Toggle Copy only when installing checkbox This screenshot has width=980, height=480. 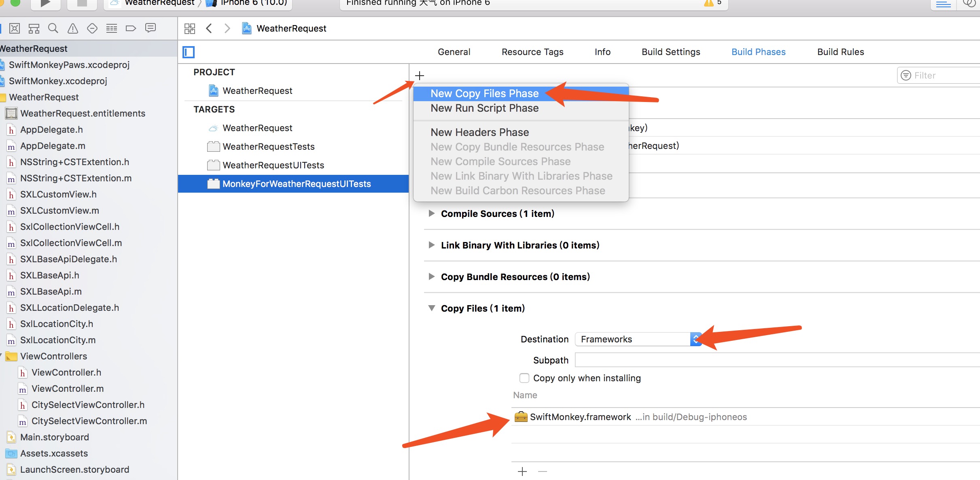point(524,378)
